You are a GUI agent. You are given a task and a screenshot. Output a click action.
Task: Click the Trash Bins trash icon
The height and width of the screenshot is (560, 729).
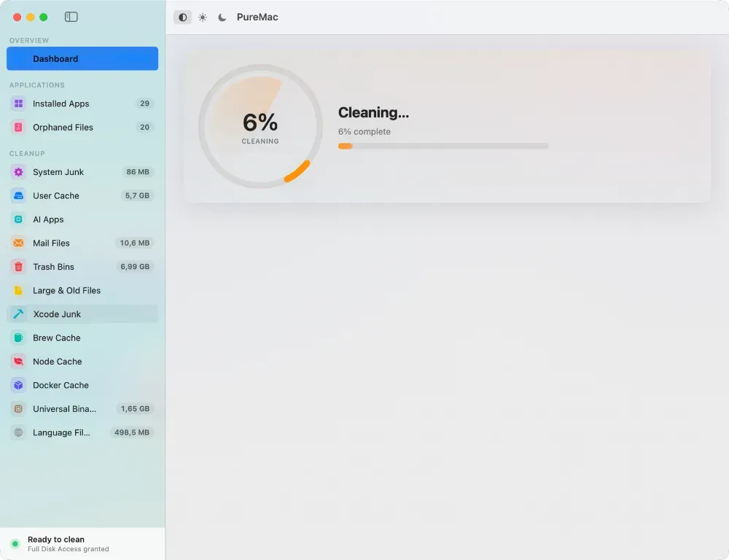(x=19, y=267)
